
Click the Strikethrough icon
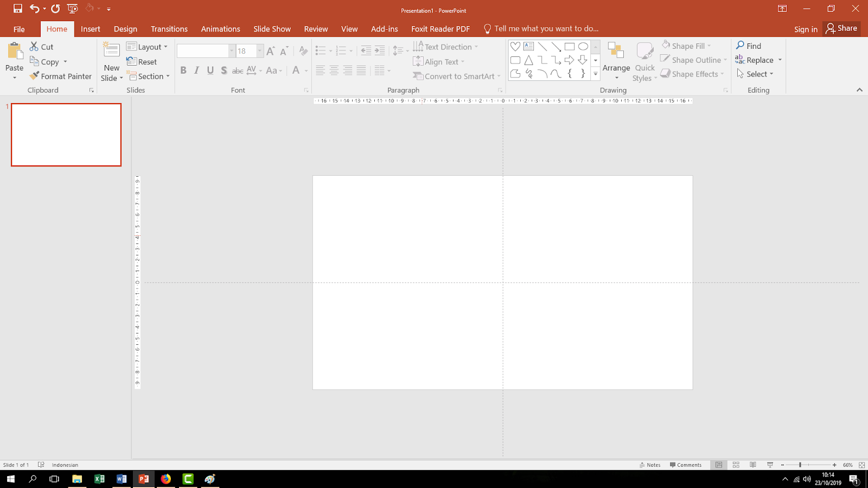click(238, 70)
